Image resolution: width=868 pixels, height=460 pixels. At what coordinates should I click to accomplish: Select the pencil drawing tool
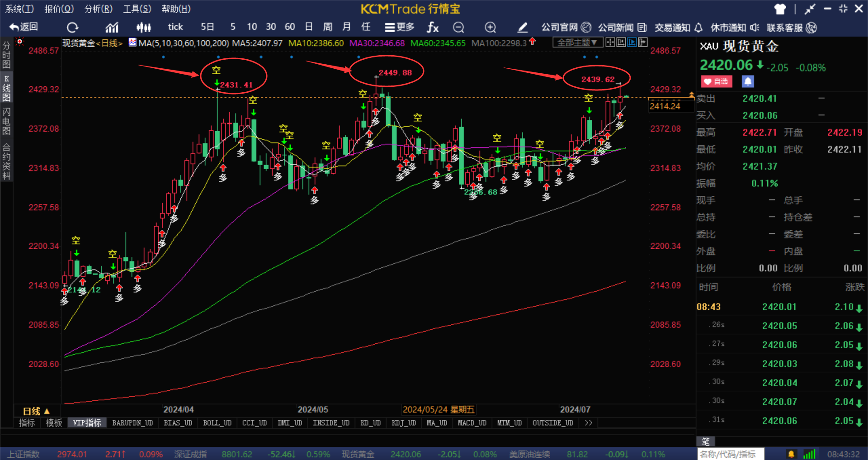tap(522, 28)
